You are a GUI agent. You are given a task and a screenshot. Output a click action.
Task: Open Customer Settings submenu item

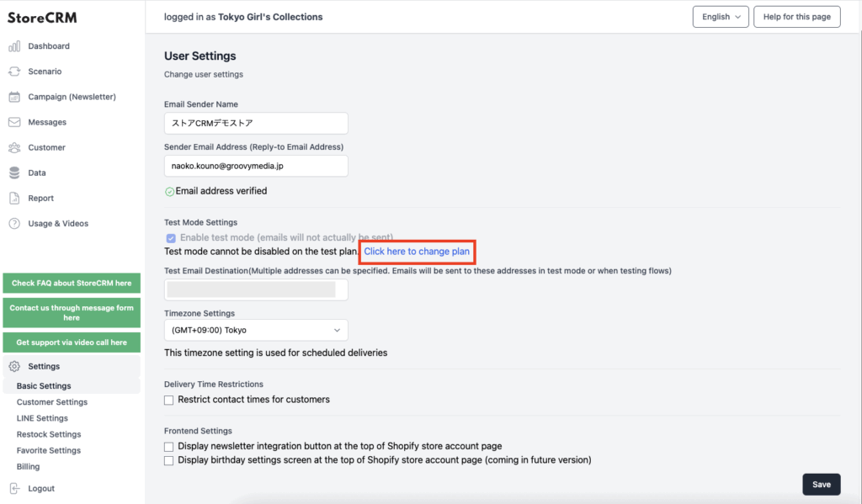(51, 402)
